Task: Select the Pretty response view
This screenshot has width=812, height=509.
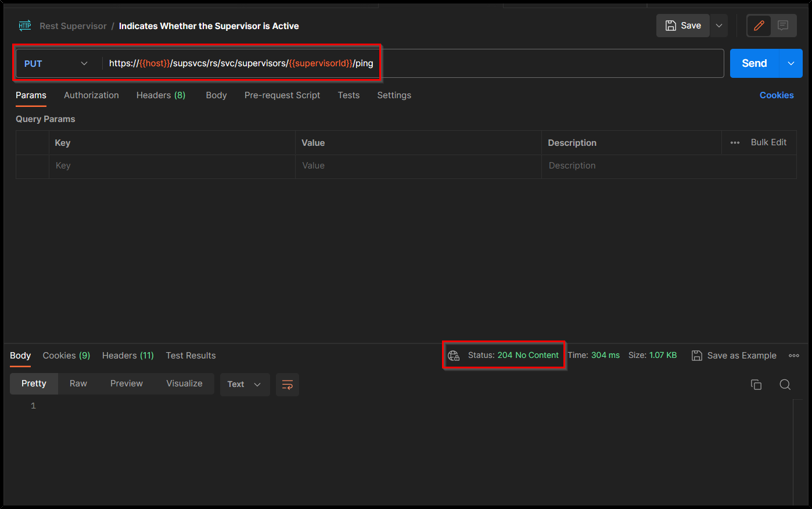Action: 34,383
